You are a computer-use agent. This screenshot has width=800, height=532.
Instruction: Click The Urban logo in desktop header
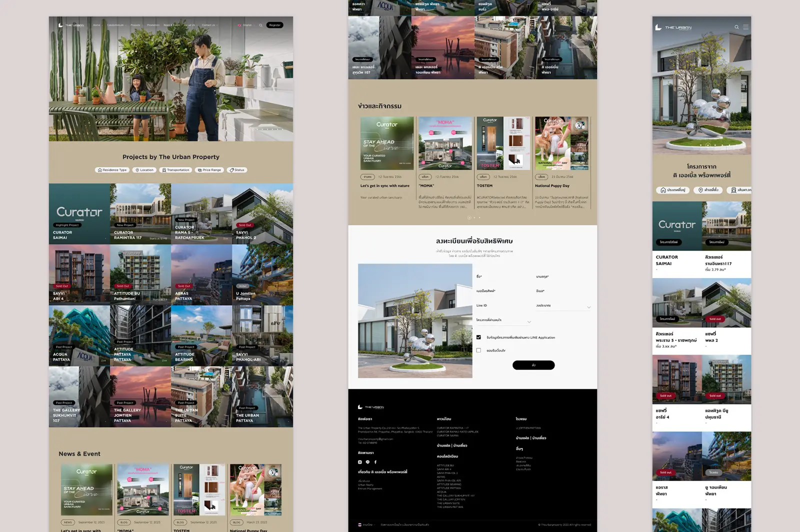click(71, 25)
